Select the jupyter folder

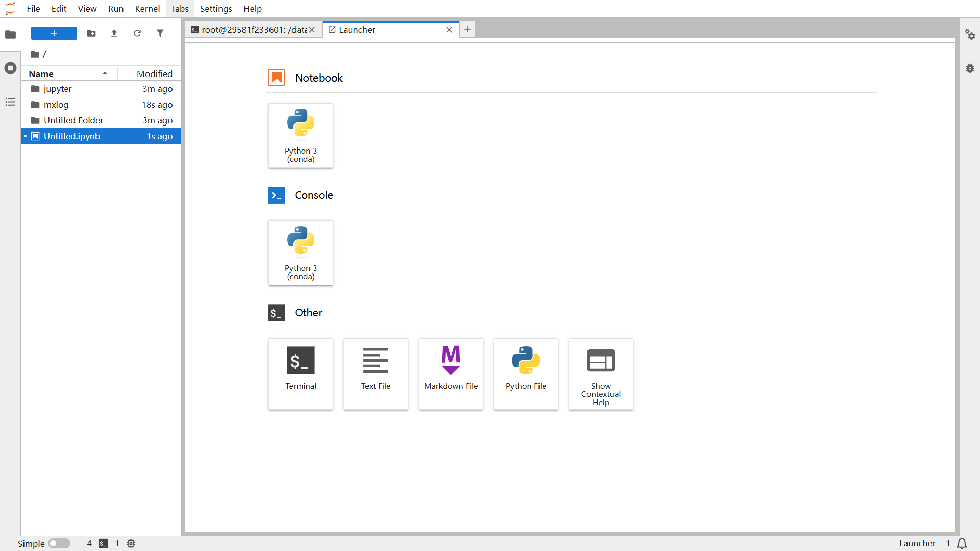[x=101, y=89]
